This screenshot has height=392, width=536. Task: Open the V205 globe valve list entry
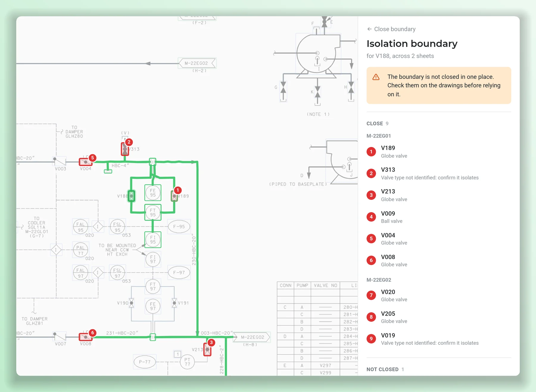(439, 317)
